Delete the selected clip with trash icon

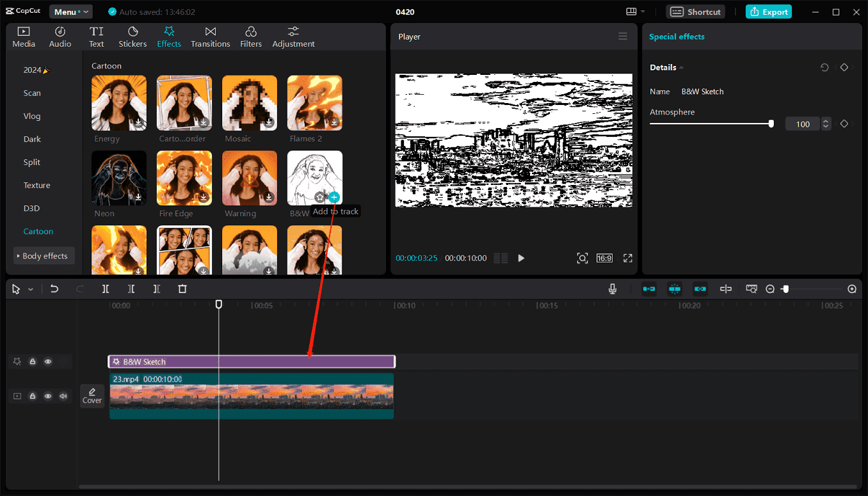pyautogui.click(x=182, y=289)
